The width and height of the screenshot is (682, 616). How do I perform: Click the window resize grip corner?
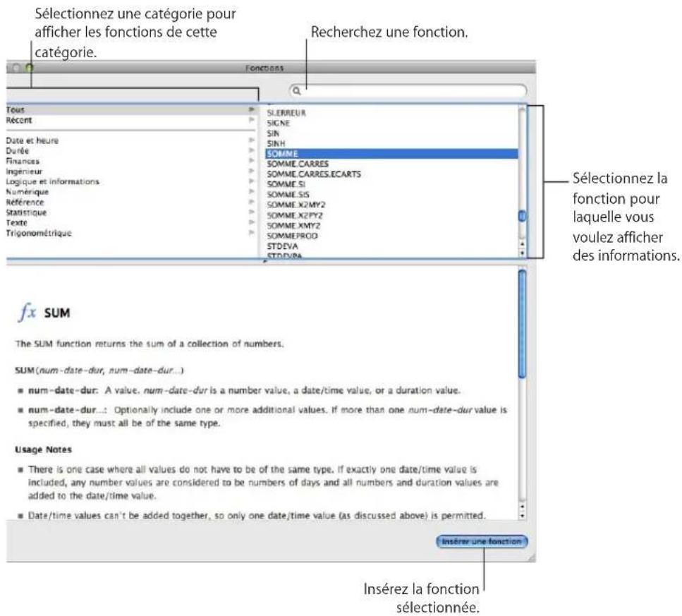(532, 558)
